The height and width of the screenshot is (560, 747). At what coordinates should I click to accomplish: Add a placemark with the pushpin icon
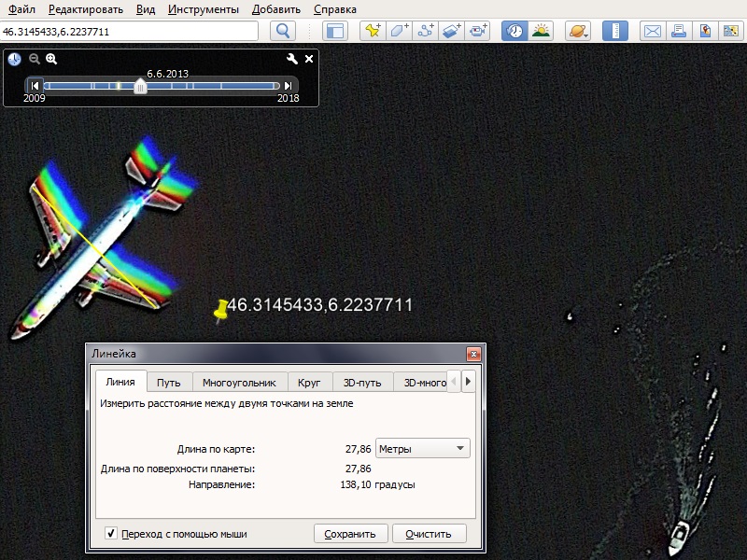point(373,32)
